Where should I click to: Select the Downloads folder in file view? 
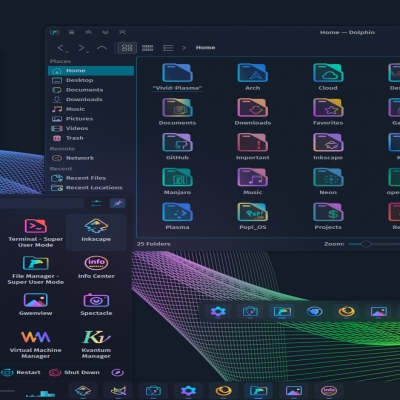253,107
